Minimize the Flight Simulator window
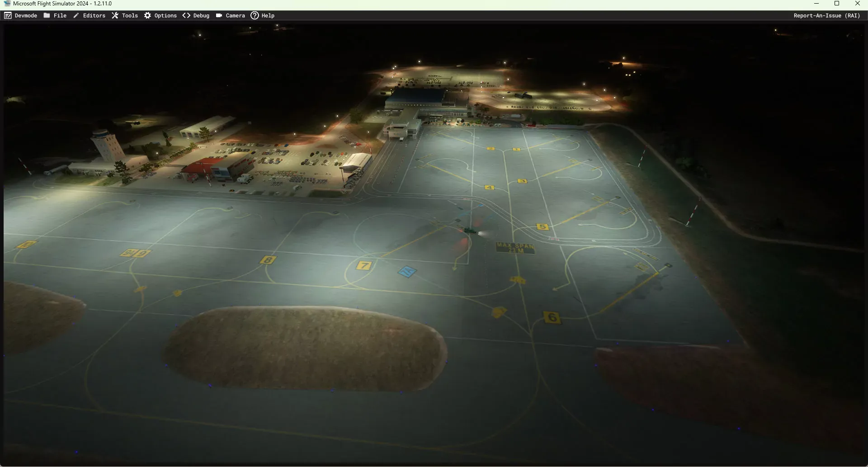Screen dimensions: 868x467 click(x=816, y=4)
